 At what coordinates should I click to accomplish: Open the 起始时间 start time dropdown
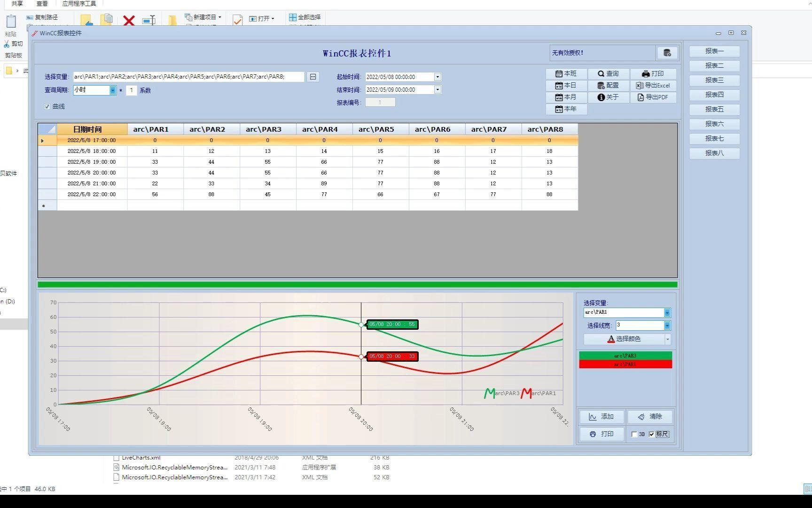click(x=437, y=77)
